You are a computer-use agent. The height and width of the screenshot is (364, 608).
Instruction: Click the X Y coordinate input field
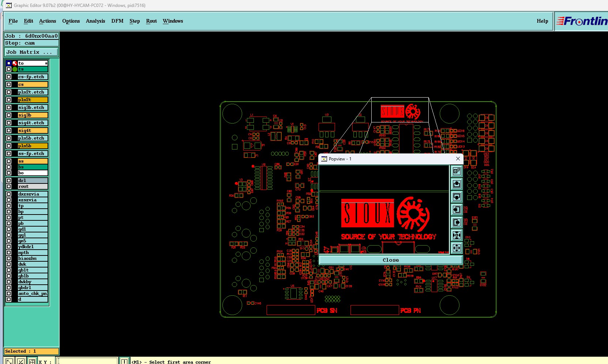pos(87,361)
